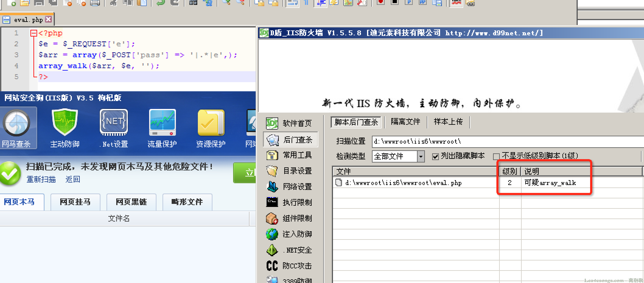
Task: Switch to the 网页黑链 tab
Action: (131, 202)
